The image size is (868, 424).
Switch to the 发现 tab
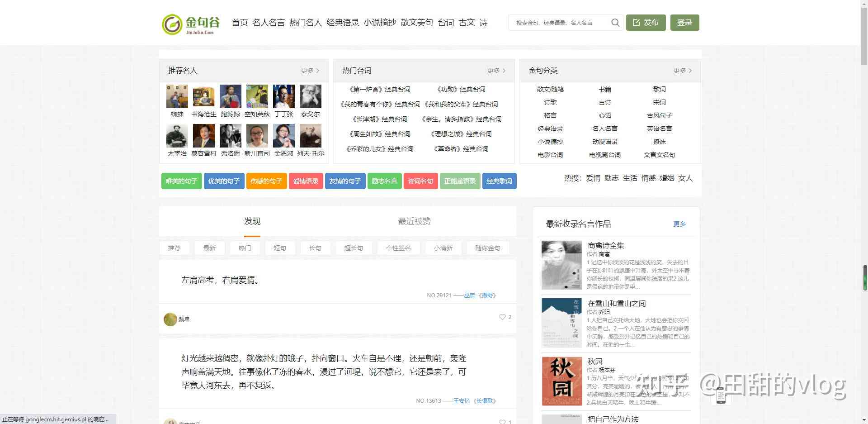(x=252, y=221)
